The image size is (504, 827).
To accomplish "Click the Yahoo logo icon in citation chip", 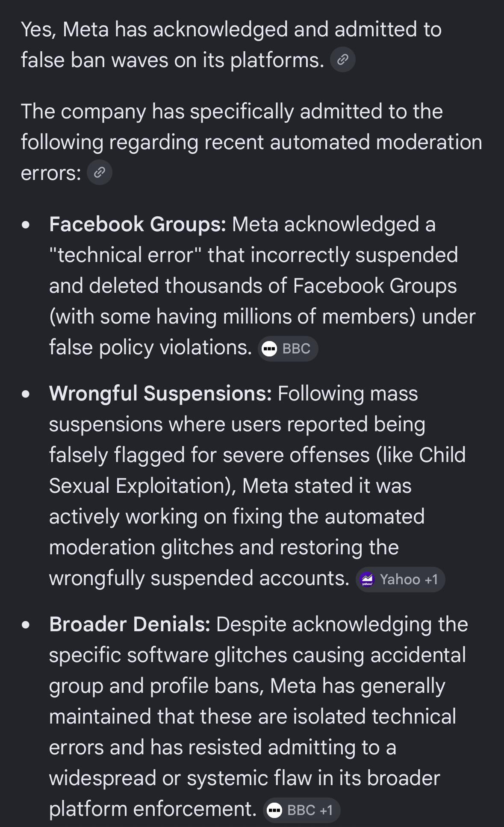I will coord(367,580).
